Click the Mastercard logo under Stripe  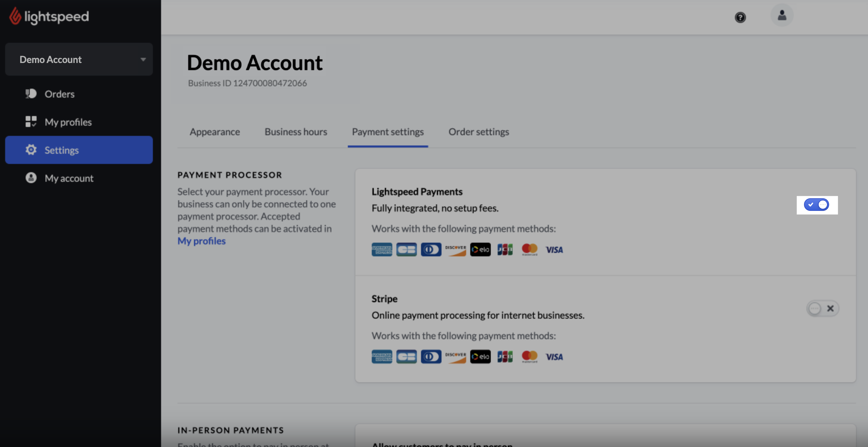[529, 357]
